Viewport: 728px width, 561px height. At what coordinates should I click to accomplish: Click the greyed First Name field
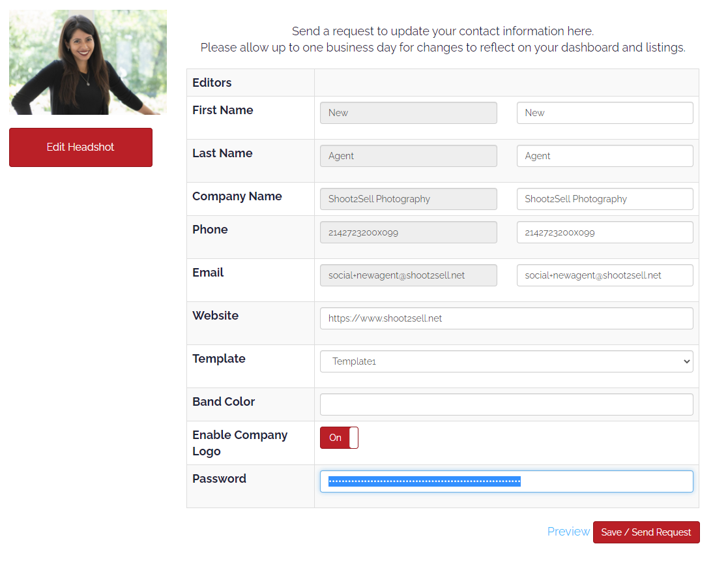(x=408, y=113)
